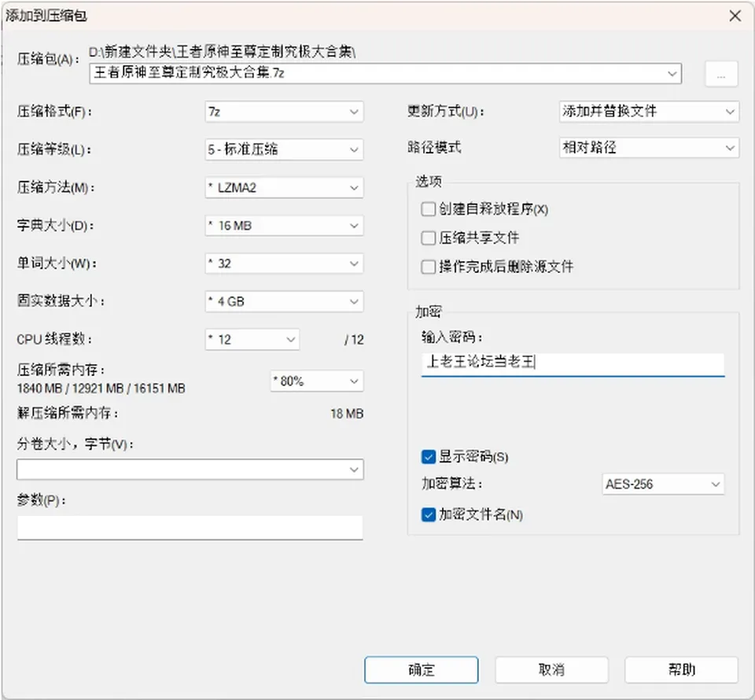The image size is (755, 700).
Task: Open the archive name combo box dropdown
Action: tap(672, 74)
